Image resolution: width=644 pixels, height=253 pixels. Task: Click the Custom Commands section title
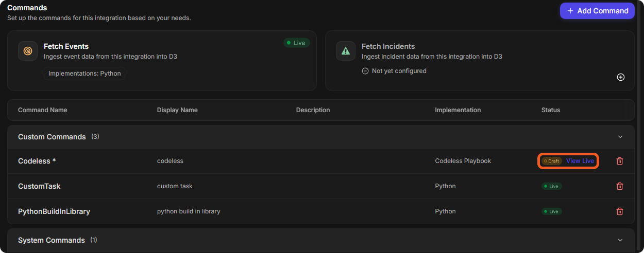click(52, 137)
